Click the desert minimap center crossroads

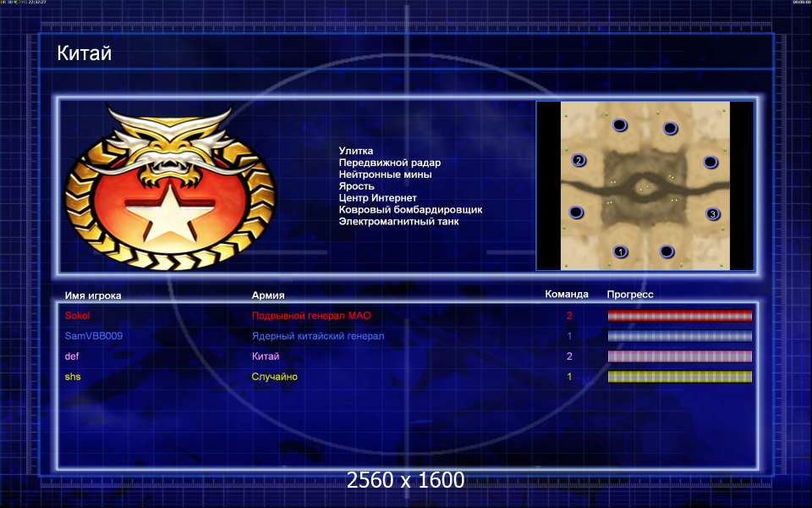pyautogui.click(x=645, y=189)
